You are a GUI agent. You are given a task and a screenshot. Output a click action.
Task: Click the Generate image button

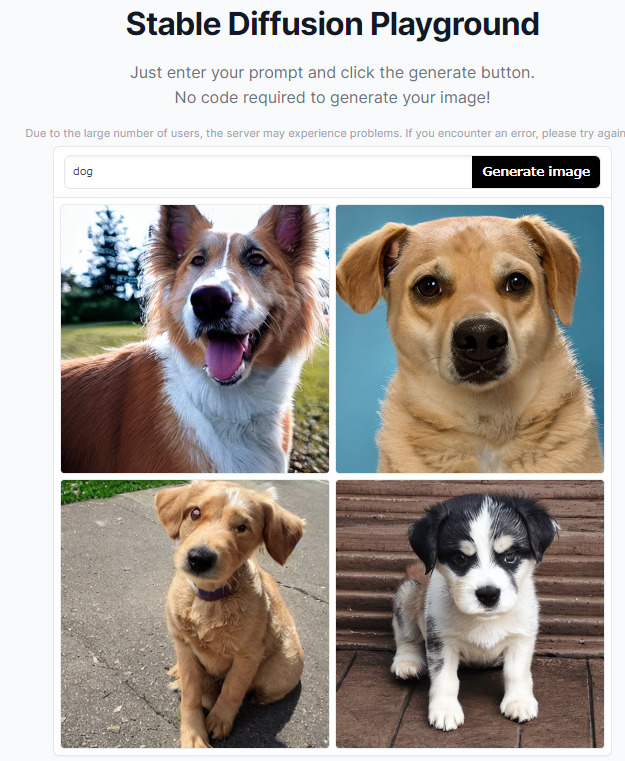tap(536, 172)
